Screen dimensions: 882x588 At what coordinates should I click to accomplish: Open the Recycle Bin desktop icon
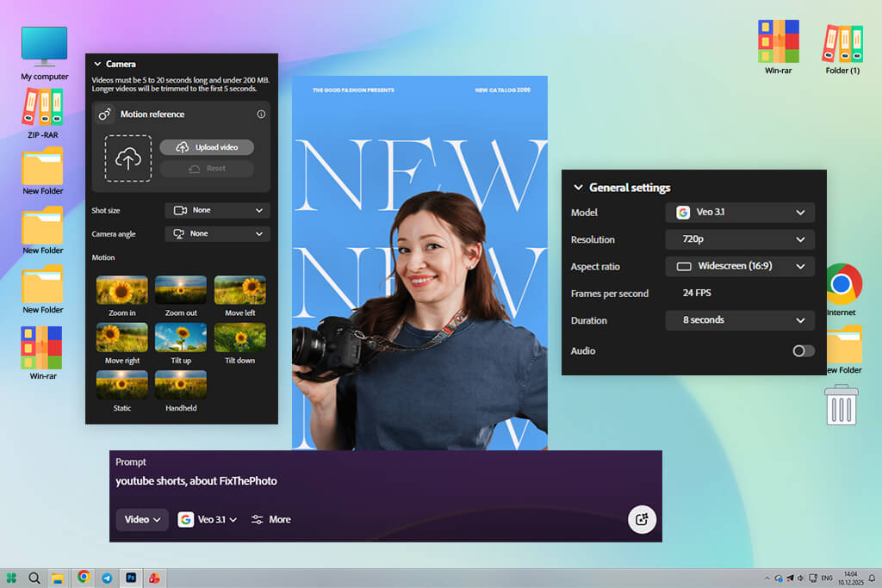click(841, 405)
